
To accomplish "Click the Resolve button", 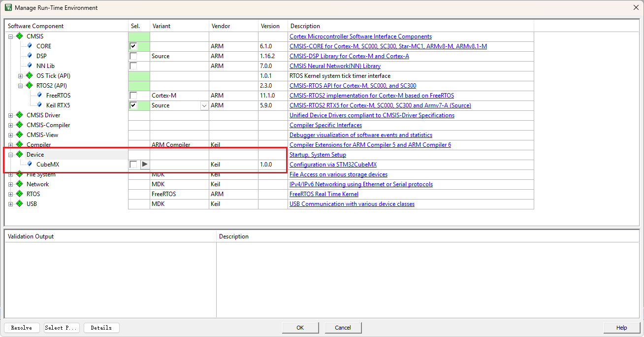I will [22, 328].
